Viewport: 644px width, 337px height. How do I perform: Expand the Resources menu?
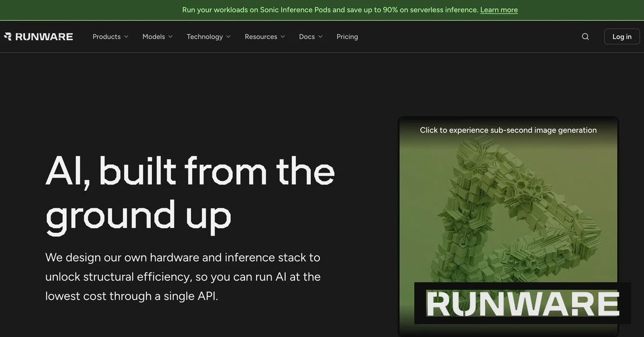coord(265,36)
